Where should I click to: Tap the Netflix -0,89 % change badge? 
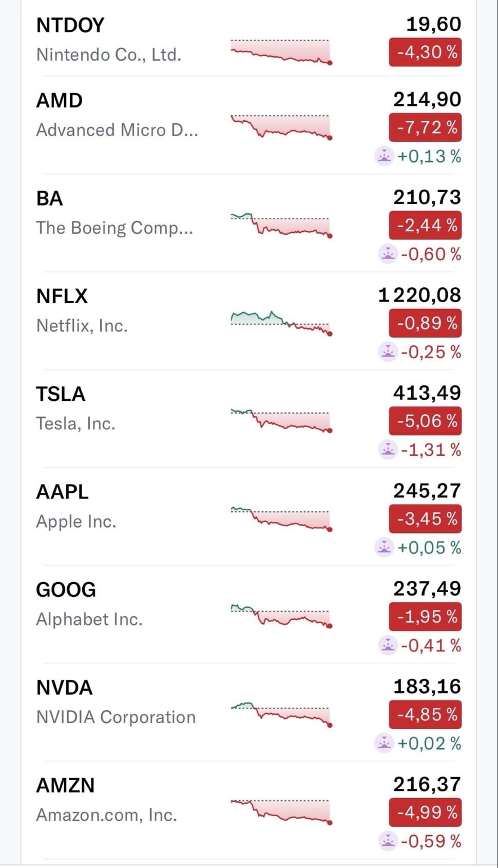click(425, 323)
